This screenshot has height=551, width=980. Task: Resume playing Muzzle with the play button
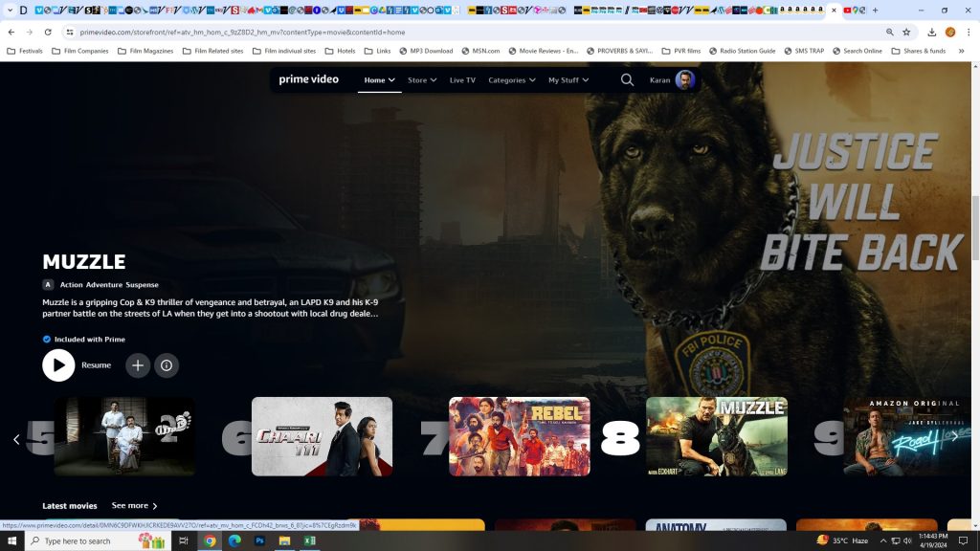point(58,365)
